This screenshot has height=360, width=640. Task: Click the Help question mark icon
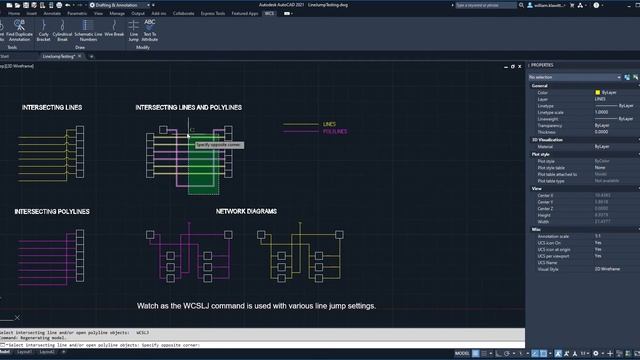tap(596, 5)
